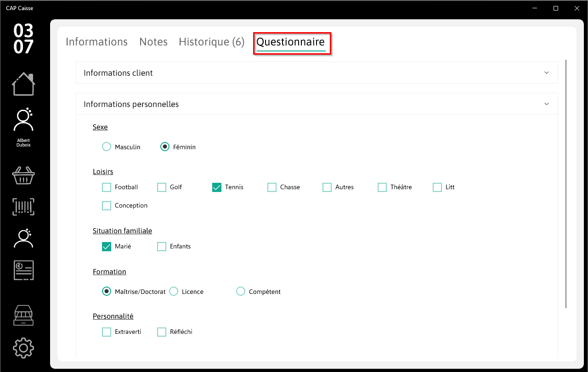
Task: Open the home screen house icon
Action: 23,84
